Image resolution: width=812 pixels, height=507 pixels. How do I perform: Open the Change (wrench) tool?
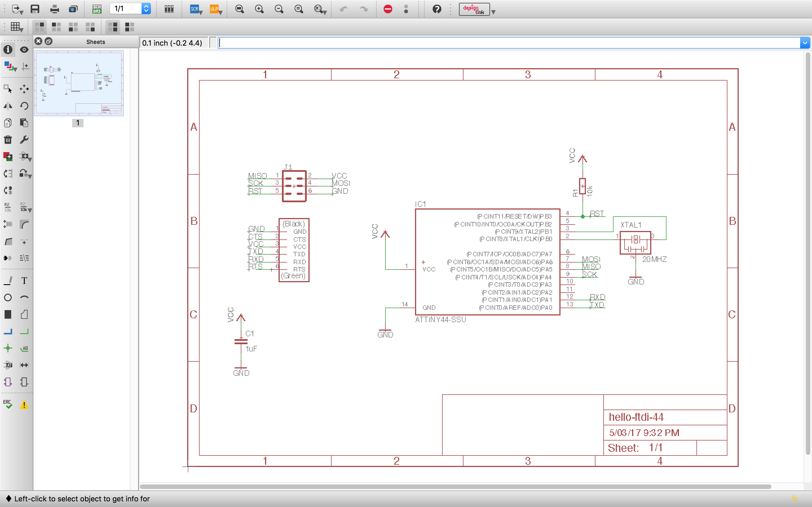[24, 140]
